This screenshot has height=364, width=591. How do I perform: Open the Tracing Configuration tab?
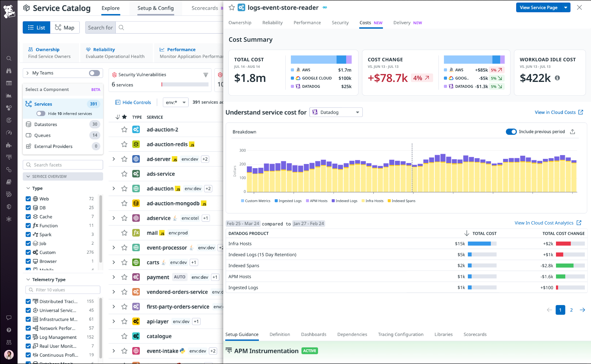401,334
